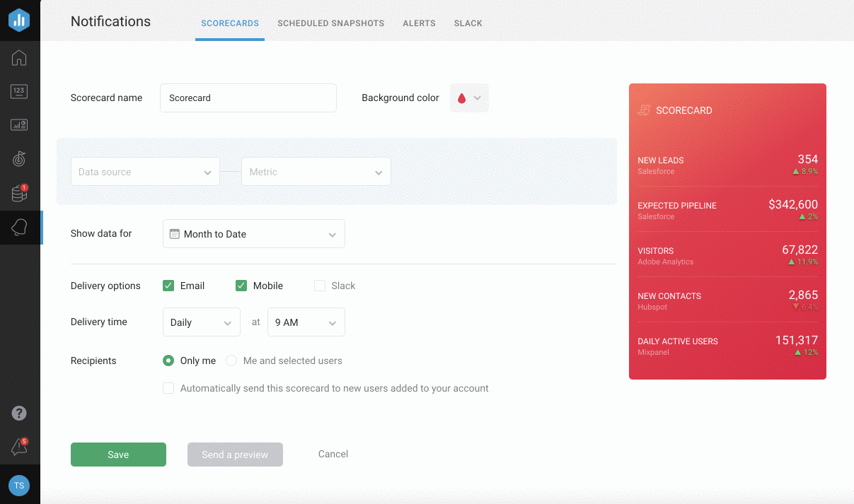Click the Databox logo icon
854x504 pixels.
coord(19,20)
